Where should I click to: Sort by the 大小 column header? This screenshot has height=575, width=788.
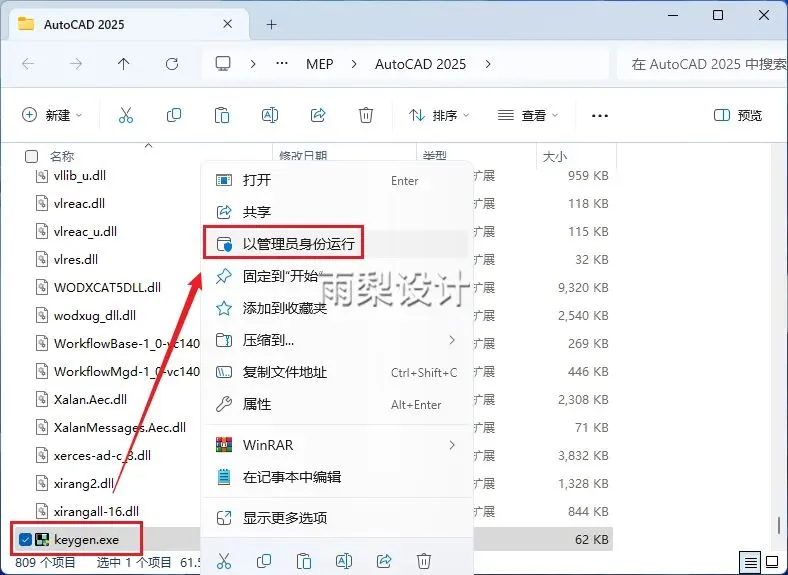pyautogui.click(x=555, y=156)
